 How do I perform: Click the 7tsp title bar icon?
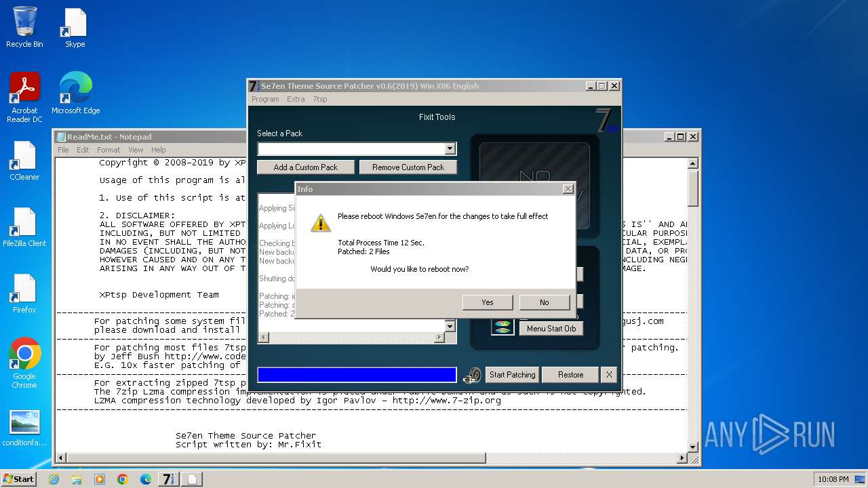coord(254,86)
